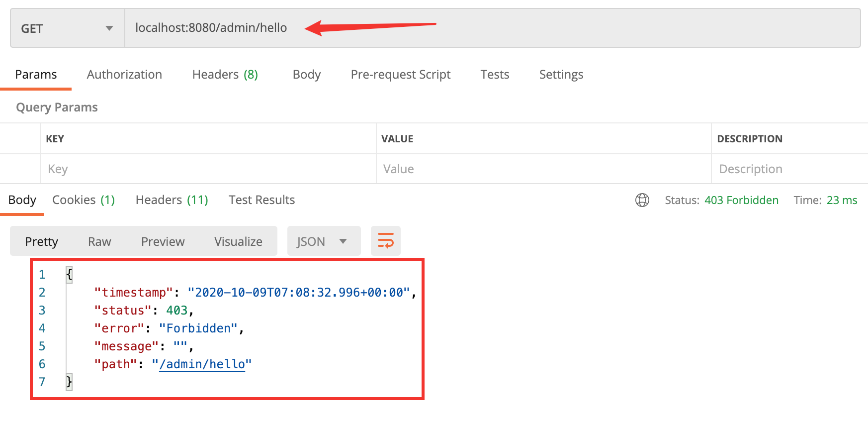Switch to Preview response view
The image size is (868, 424).
pyautogui.click(x=163, y=242)
